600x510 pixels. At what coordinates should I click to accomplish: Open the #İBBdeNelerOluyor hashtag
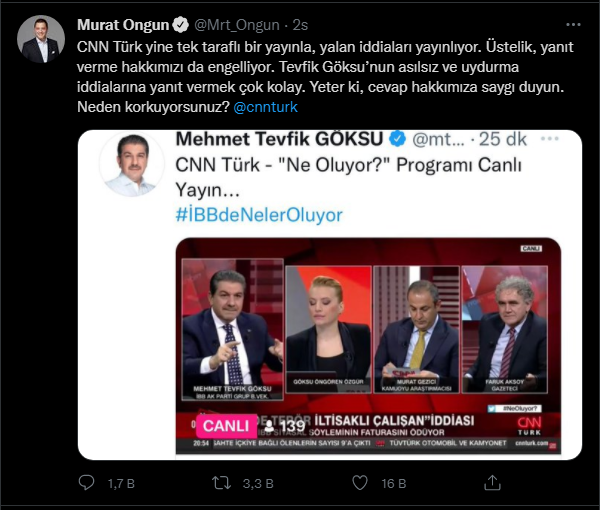click(259, 215)
